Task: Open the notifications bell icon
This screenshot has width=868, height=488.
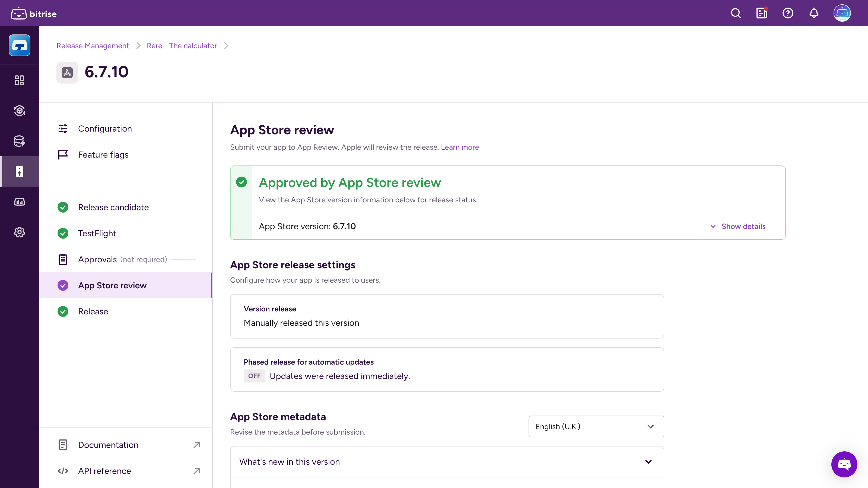Action: (814, 13)
